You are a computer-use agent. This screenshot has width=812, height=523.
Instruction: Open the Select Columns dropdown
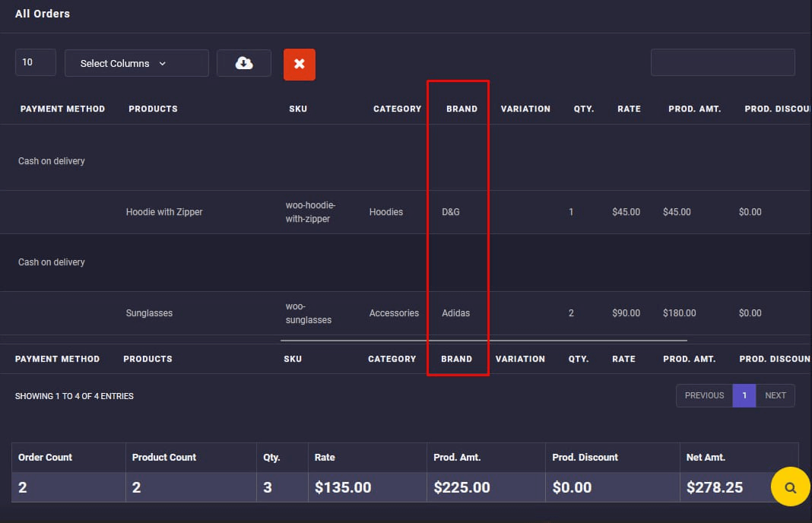137,63
